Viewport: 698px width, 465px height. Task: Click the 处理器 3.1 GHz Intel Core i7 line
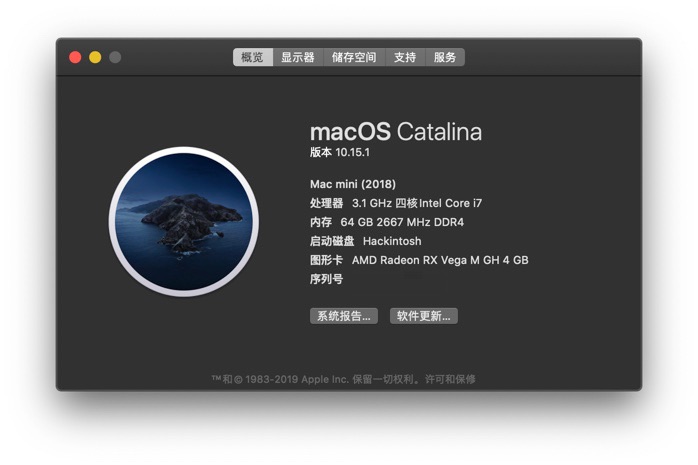pyautogui.click(x=396, y=203)
